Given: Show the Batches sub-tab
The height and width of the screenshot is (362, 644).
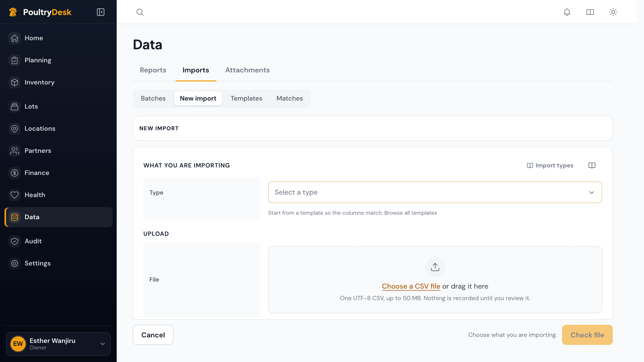Looking at the screenshot, I should click(x=153, y=99).
